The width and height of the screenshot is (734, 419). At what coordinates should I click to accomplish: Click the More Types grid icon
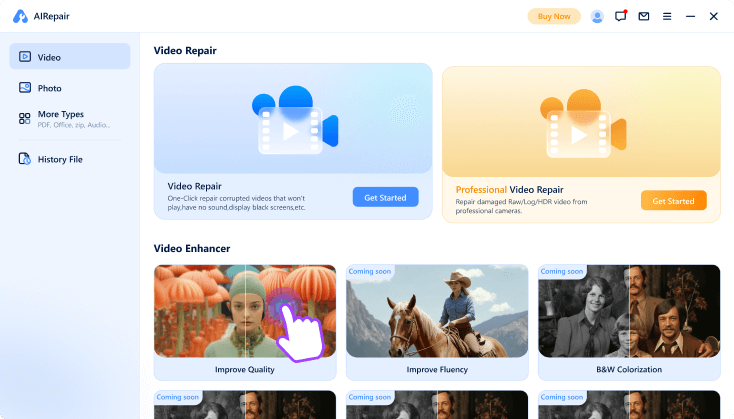pos(25,118)
